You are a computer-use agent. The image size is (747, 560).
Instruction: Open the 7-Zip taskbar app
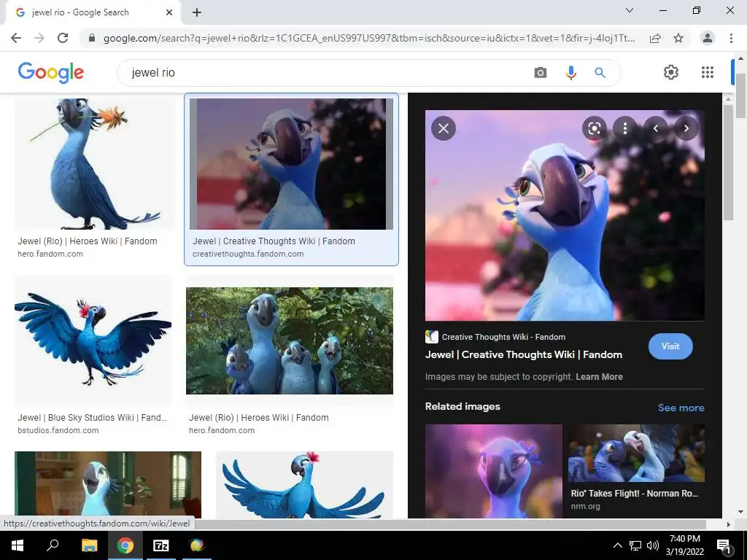point(161,545)
